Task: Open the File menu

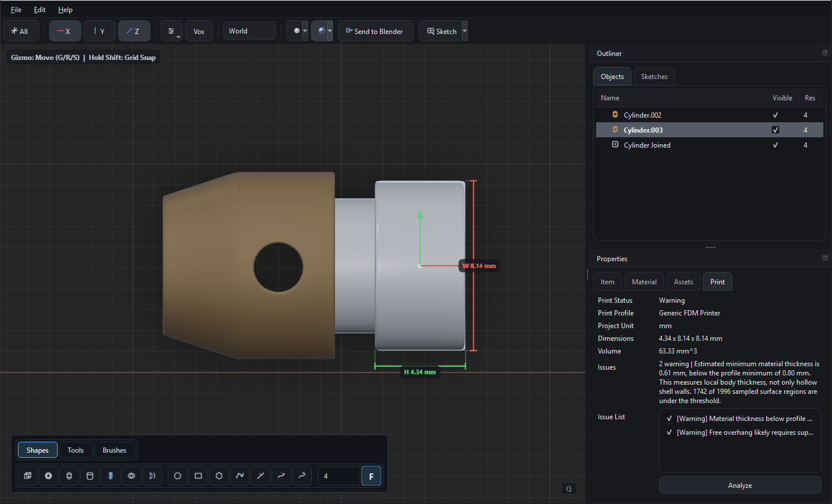Action: pyautogui.click(x=16, y=9)
